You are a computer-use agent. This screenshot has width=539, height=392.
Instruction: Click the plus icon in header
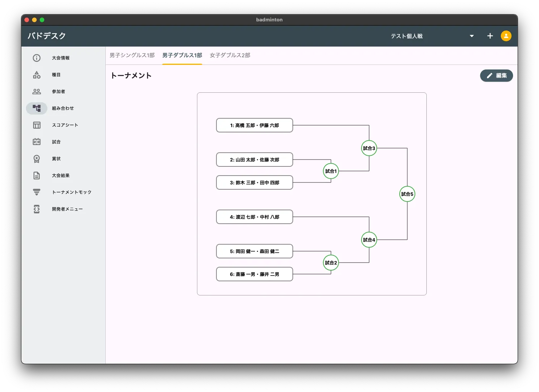(490, 36)
